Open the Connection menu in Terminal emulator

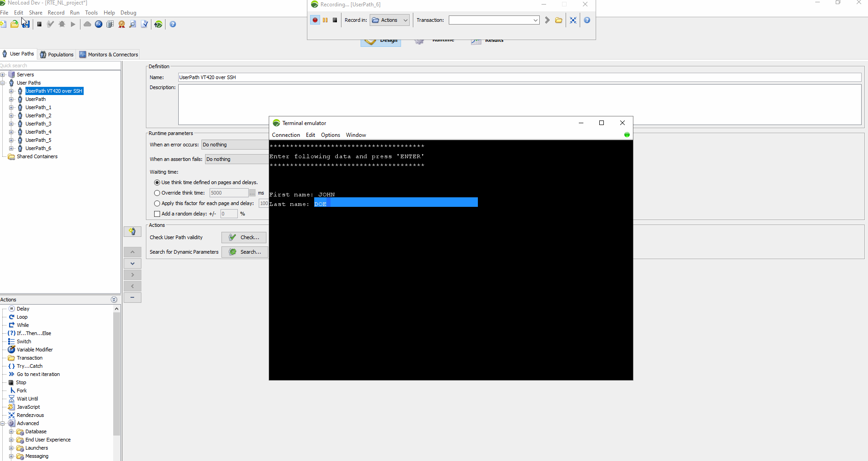(286, 135)
